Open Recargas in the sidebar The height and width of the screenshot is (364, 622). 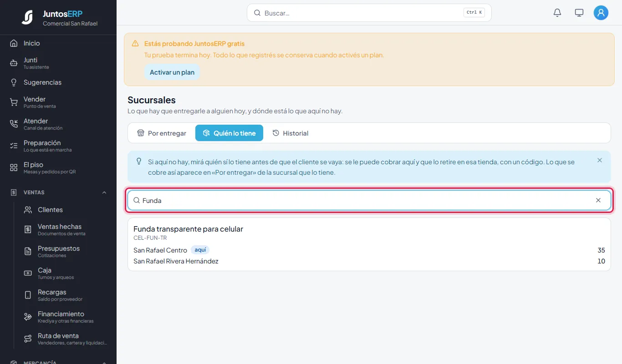(x=65, y=295)
